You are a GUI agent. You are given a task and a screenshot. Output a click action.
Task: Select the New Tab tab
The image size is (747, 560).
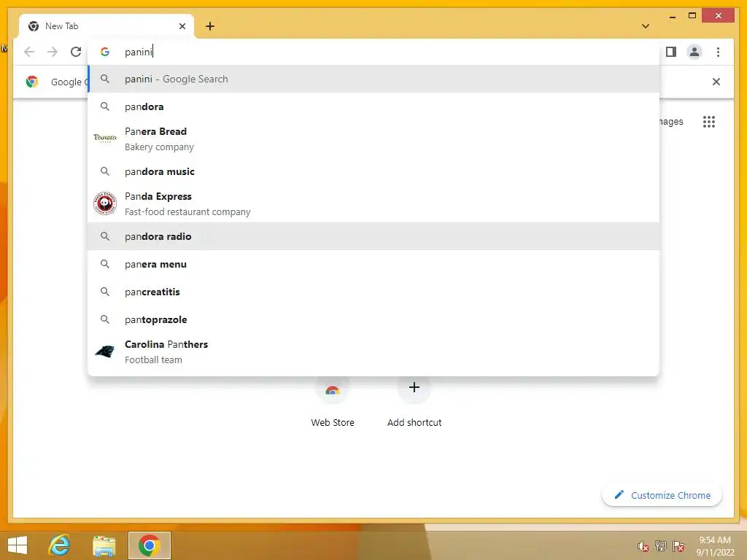click(x=107, y=26)
